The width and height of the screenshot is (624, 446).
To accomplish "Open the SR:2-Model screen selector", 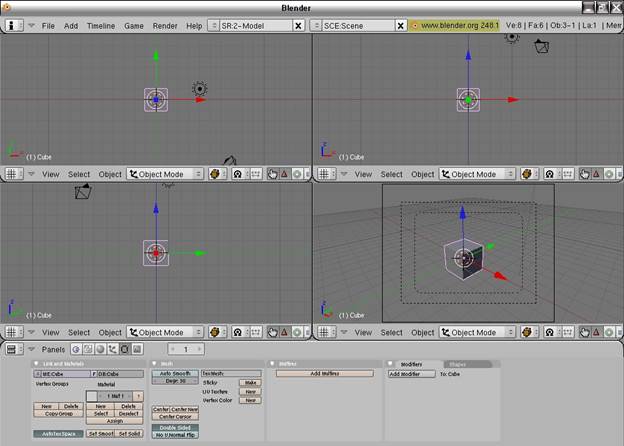I will (255, 25).
